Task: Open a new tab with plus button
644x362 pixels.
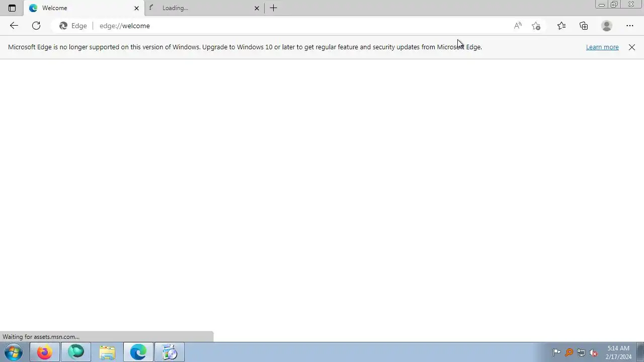Action: point(273,8)
